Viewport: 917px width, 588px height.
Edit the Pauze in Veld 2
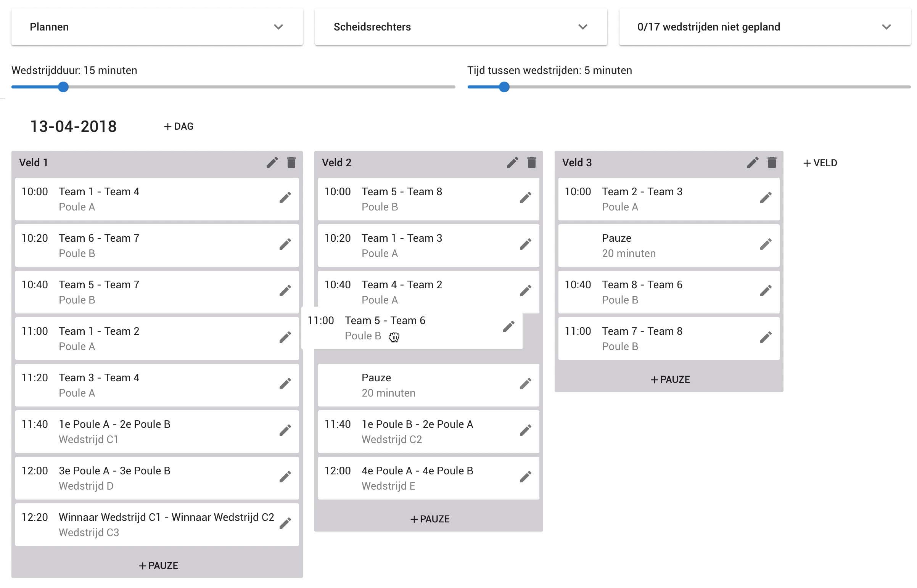pyautogui.click(x=526, y=384)
